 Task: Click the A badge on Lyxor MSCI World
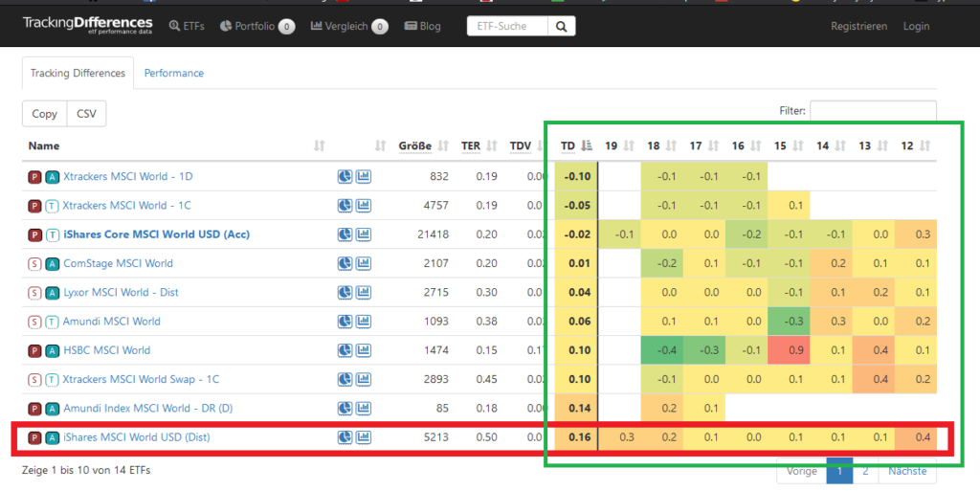pyautogui.click(x=53, y=292)
